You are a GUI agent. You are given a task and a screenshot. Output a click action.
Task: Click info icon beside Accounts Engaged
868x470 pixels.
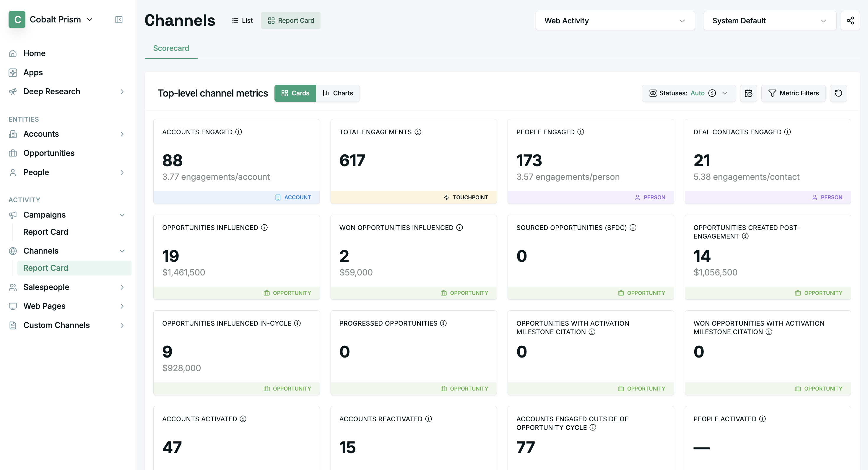(238, 132)
